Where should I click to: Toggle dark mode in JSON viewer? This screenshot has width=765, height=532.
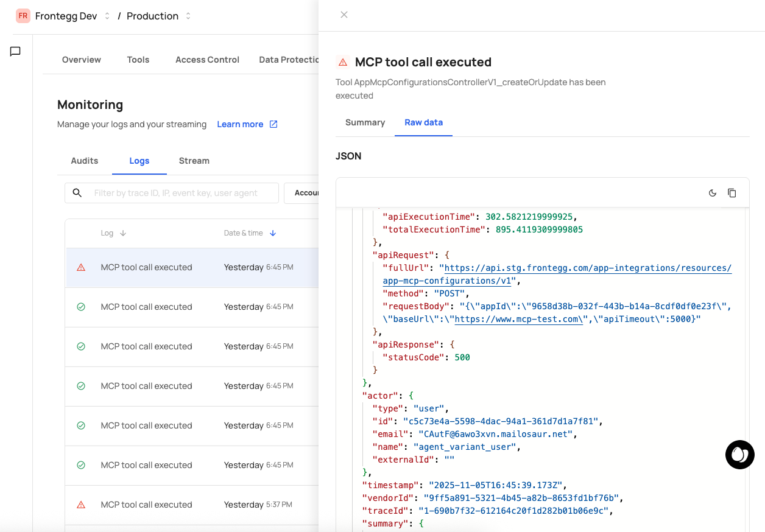(713, 193)
